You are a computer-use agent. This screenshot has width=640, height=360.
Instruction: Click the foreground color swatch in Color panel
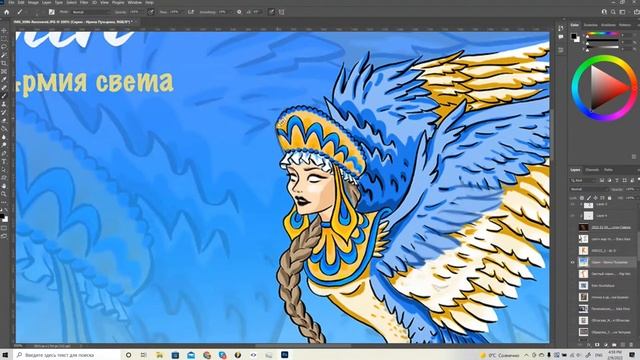[574, 36]
